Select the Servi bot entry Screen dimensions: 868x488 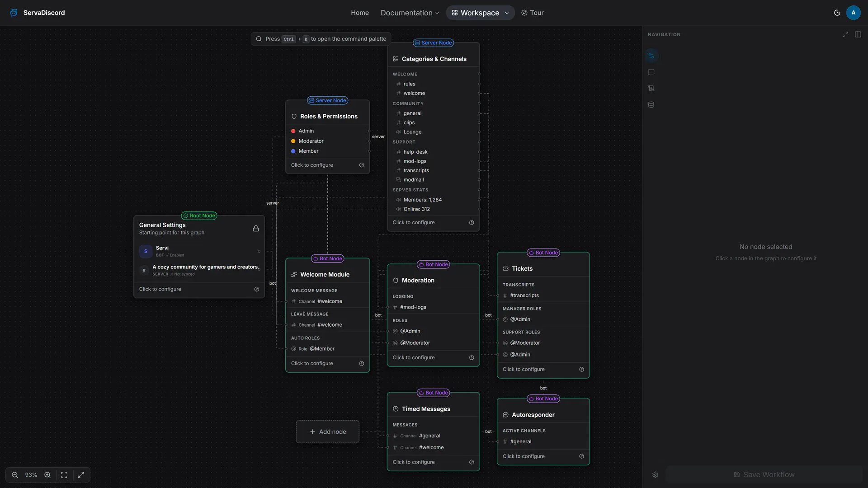199,251
